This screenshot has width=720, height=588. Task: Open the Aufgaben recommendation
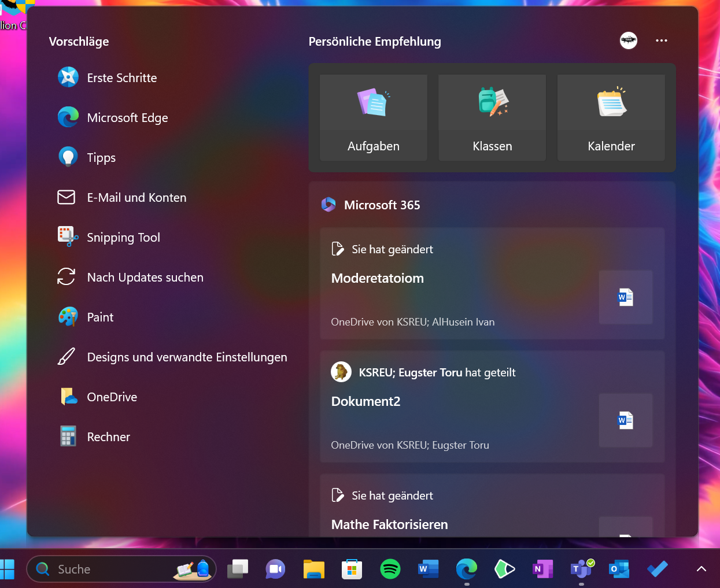[373, 117]
